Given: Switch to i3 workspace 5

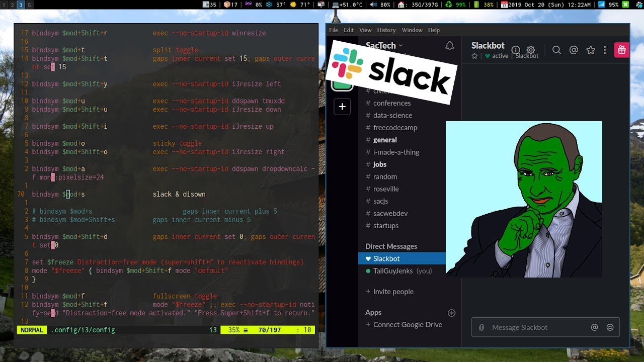Looking at the screenshot, I should [30, 5].
